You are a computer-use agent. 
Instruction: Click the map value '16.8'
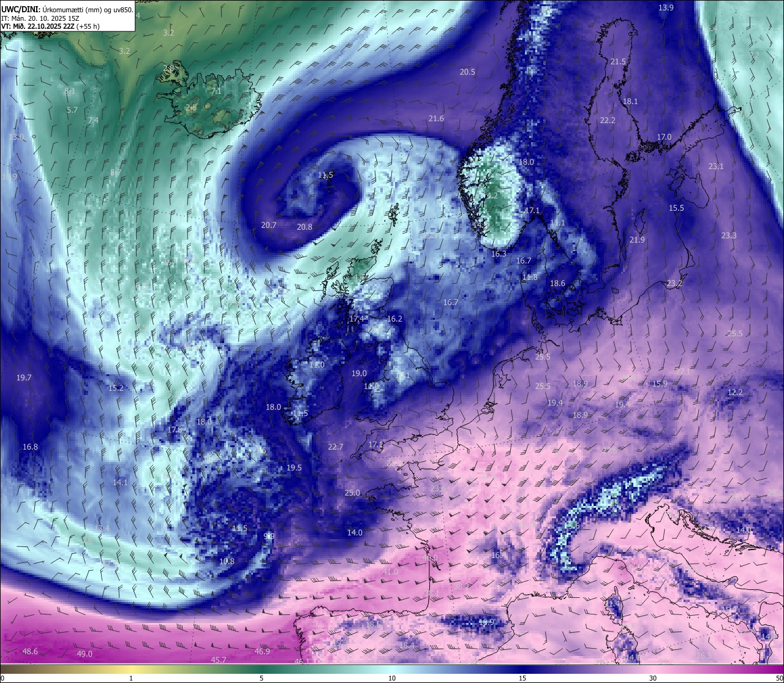[30, 447]
